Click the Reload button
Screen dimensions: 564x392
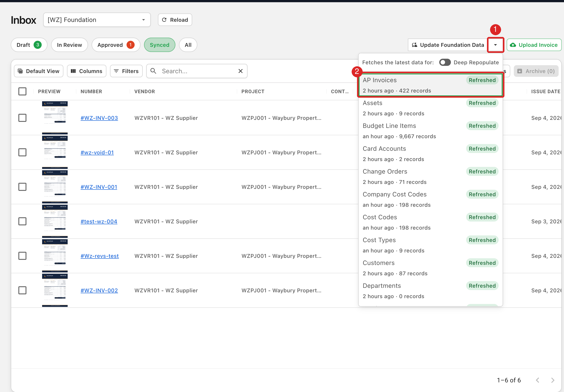175,20
